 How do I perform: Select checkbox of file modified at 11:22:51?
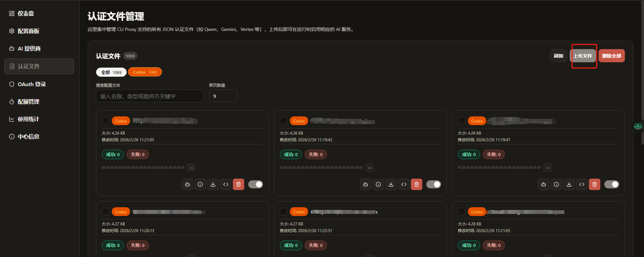pyautogui.click(x=284, y=212)
